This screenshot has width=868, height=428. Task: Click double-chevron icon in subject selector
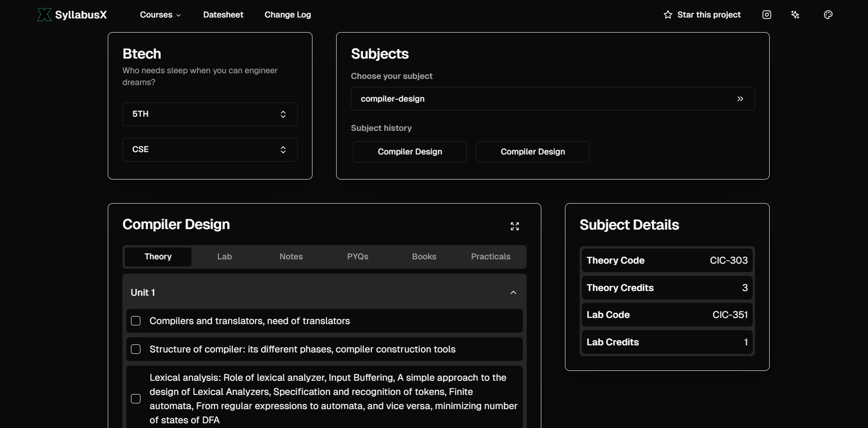point(740,99)
